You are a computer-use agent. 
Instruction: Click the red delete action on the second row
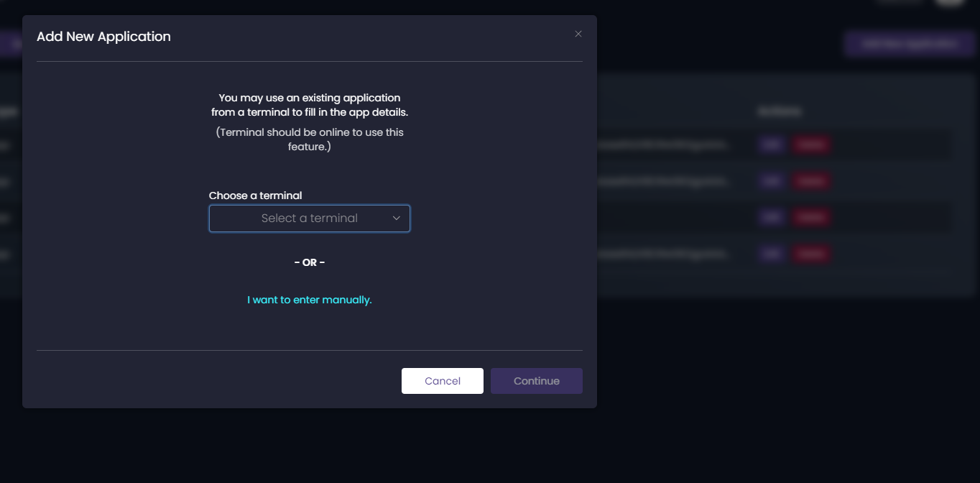[x=810, y=181]
